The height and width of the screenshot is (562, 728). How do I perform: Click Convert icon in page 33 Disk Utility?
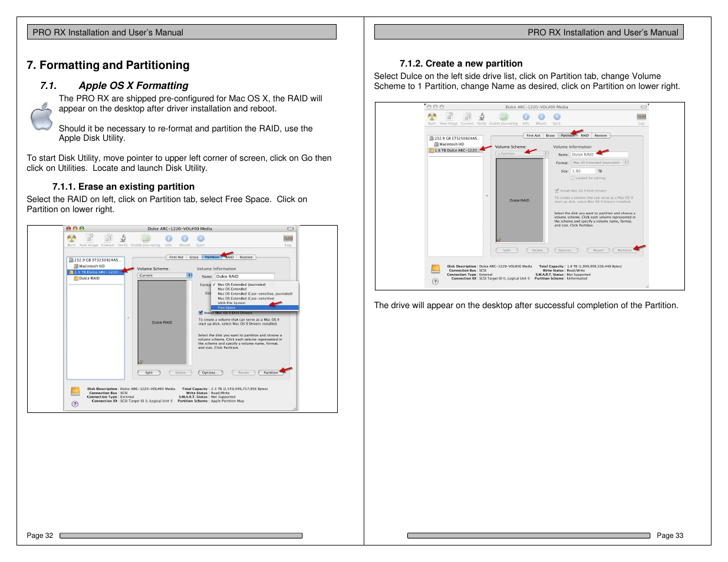[467, 117]
